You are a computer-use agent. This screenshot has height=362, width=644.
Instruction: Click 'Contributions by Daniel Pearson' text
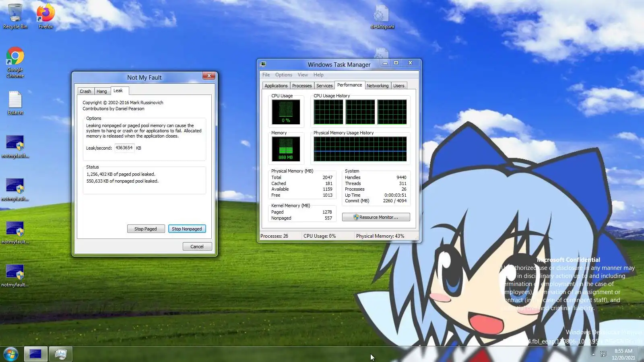click(x=114, y=109)
